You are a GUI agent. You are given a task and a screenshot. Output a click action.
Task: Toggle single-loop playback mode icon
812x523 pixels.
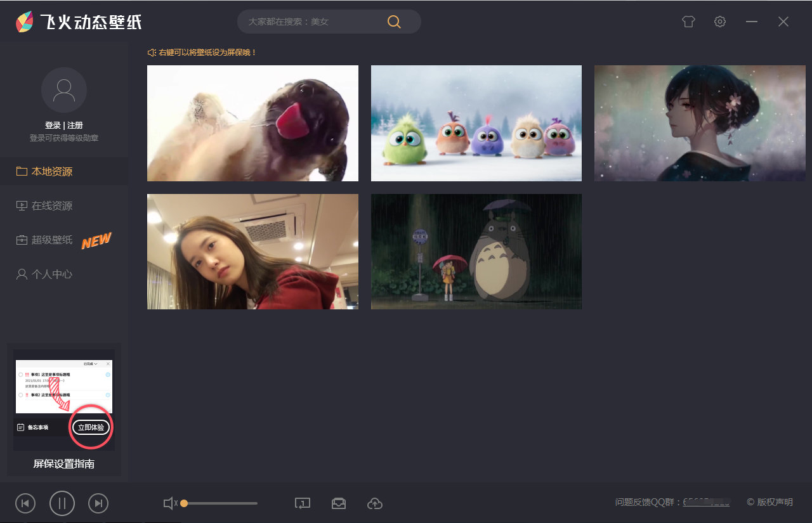[x=303, y=503]
